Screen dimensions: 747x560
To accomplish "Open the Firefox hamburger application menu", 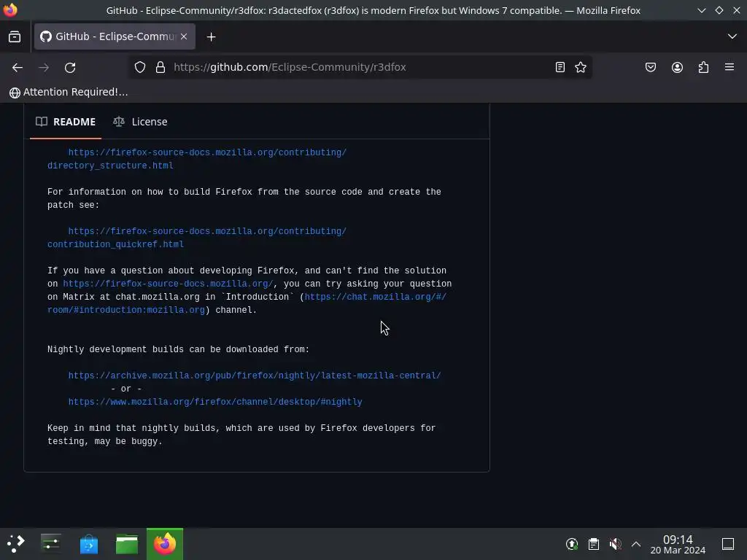I will (x=729, y=67).
